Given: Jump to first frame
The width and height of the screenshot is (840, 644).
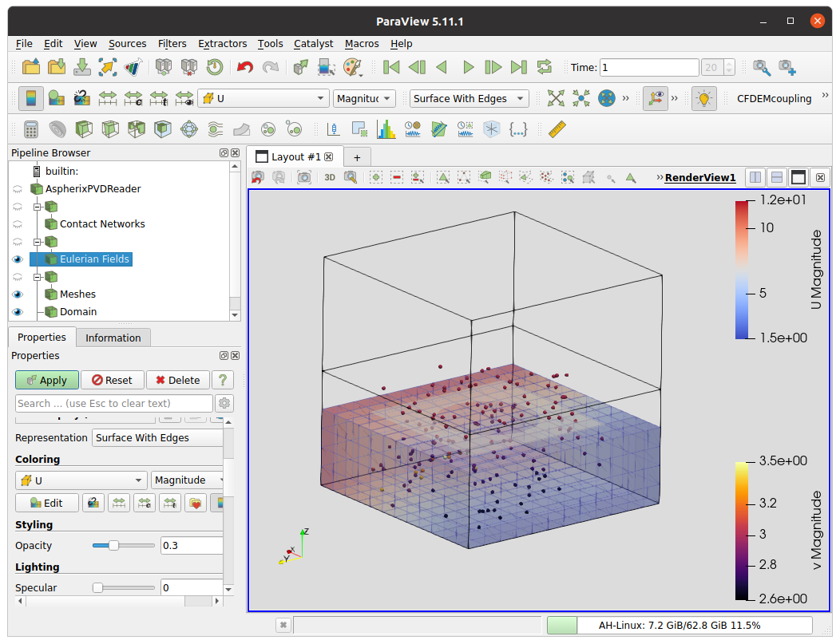Looking at the screenshot, I should point(391,67).
